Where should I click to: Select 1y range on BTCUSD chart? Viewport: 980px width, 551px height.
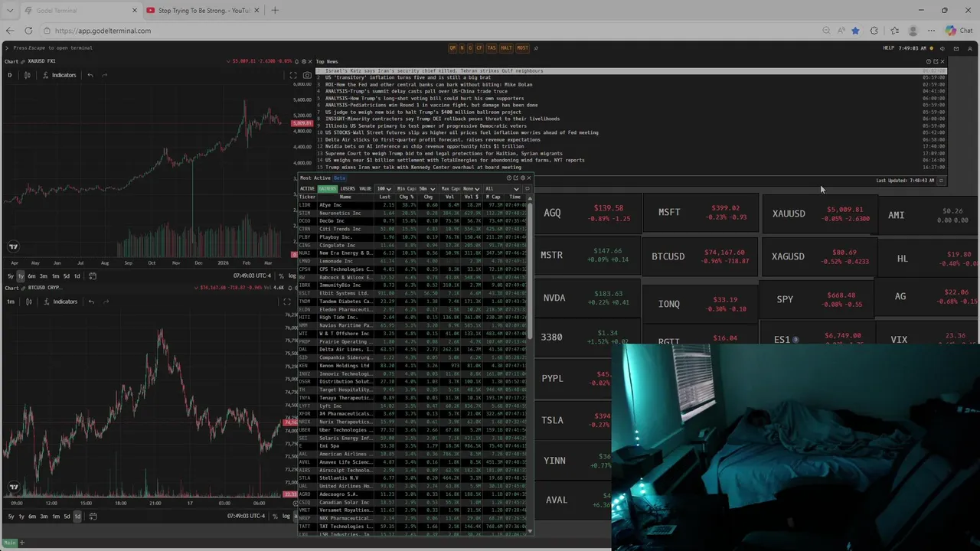21,516
